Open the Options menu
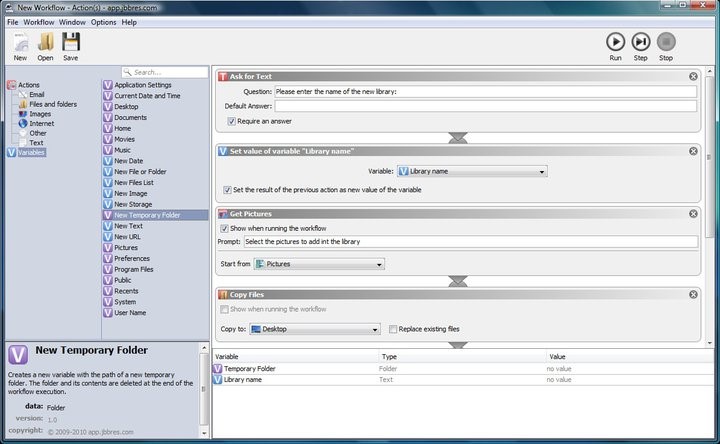This screenshot has height=444, width=720. [103, 22]
